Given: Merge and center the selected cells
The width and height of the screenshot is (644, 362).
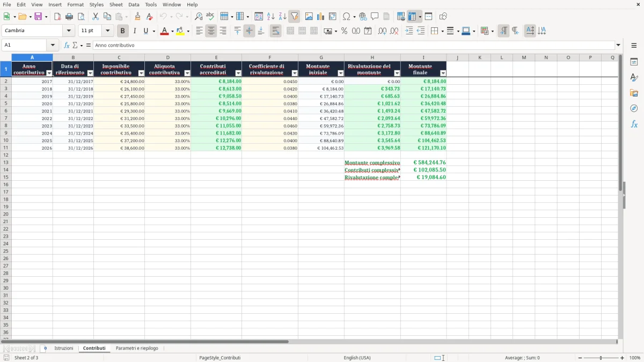Looking at the screenshot, I should (x=290, y=31).
